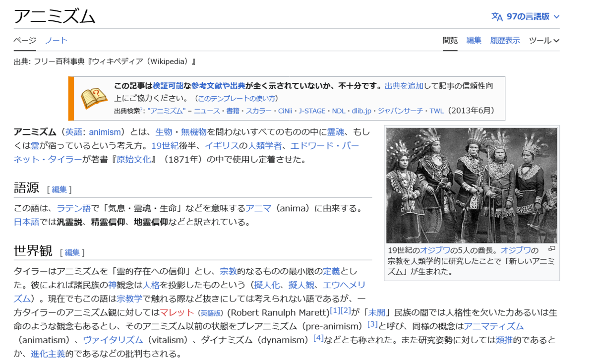Screen dimensions: 595x364
Task: Click the 英語 link in intro
Action: [x=74, y=132]
